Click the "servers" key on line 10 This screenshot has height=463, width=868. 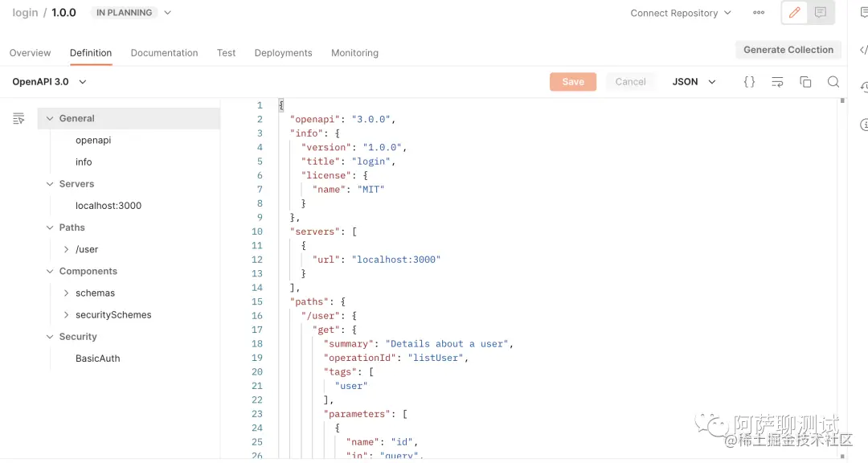(315, 231)
